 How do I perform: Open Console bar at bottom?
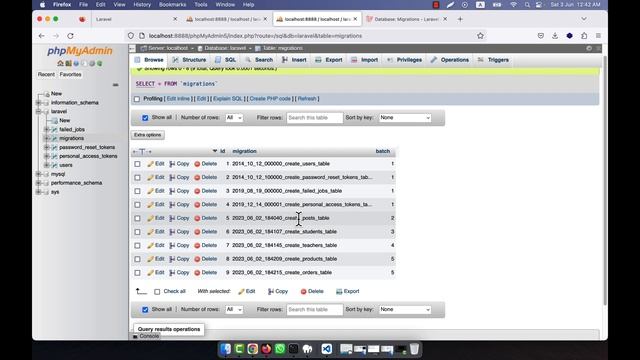(x=146, y=336)
